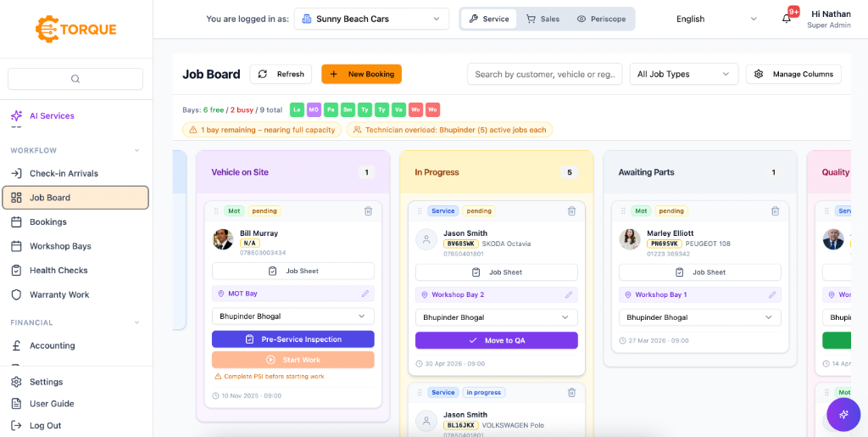Screen dimensions: 868x437
Task: Open the floating purple AI assistant button
Action: click(x=843, y=414)
